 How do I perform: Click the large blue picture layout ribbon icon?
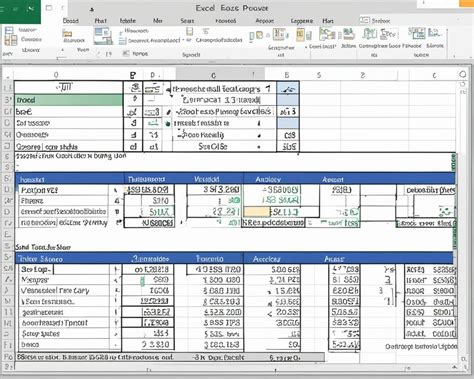coord(103,36)
